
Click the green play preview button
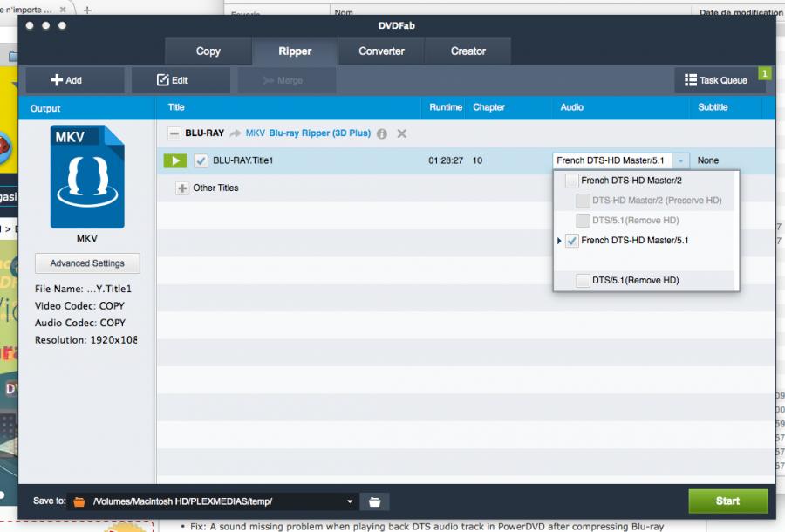(x=174, y=160)
